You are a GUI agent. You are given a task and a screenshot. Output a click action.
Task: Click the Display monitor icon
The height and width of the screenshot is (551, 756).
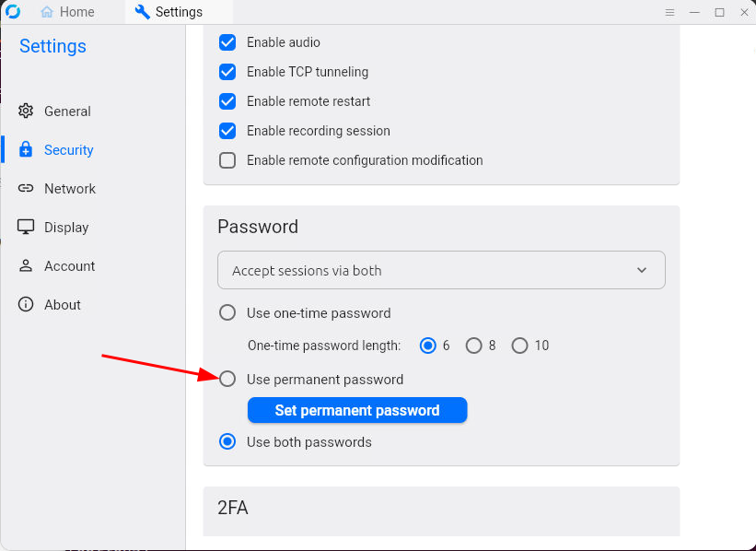(26, 227)
